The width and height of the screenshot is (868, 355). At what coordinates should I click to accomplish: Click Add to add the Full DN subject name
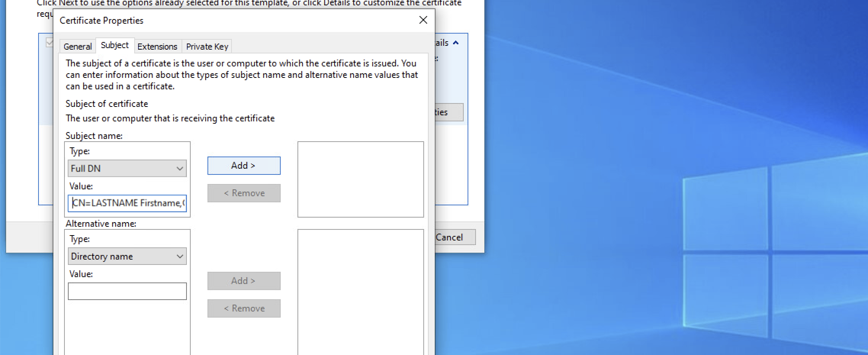(x=243, y=165)
